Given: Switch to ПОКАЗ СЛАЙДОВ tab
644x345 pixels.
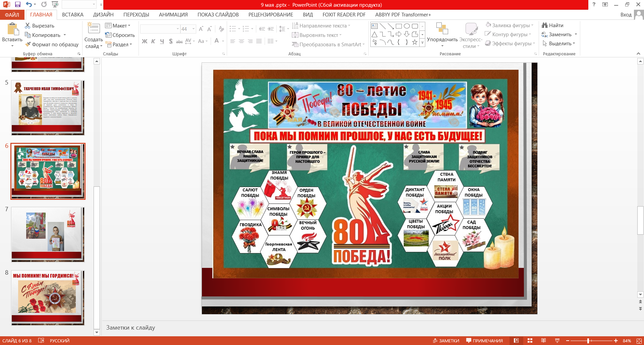Looking at the screenshot, I should click(218, 15).
